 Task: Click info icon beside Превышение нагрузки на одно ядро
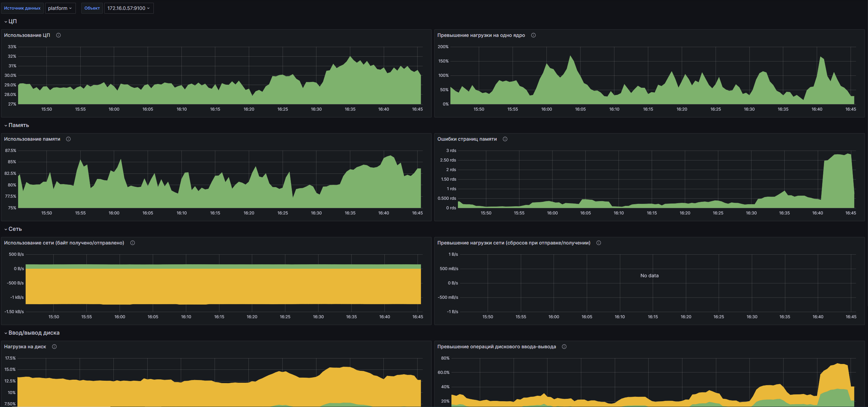pyautogui.click(x=533, y=35)
